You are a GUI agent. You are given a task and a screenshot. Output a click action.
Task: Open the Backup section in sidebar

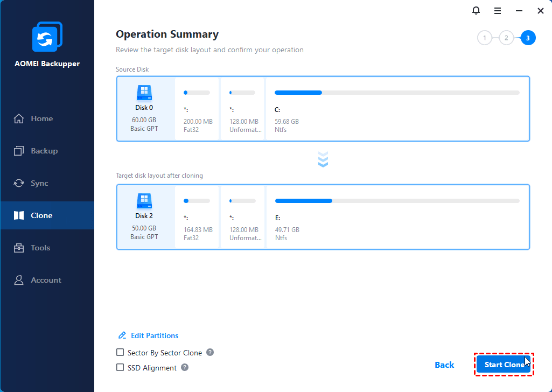pos(44,151)
